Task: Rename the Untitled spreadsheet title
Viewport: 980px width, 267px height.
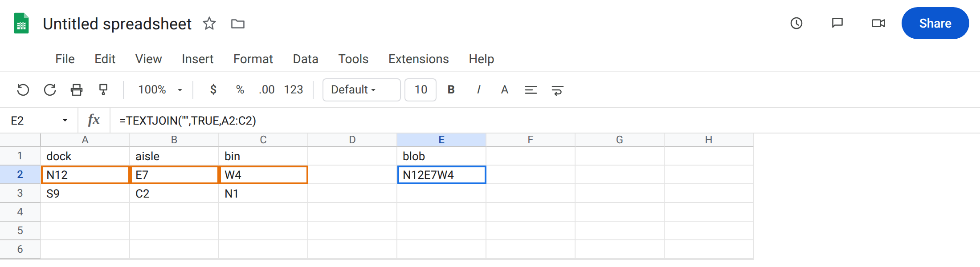Action: coord(117,24)
